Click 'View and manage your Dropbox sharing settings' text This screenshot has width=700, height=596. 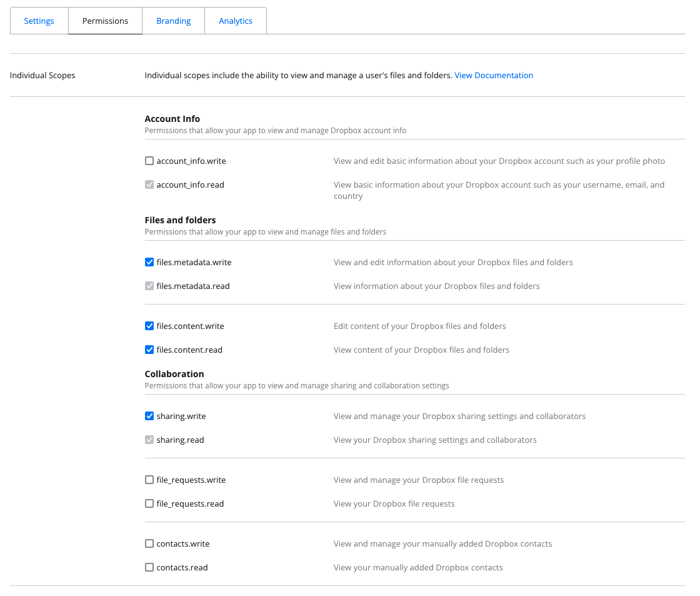(x=460, y=417)
